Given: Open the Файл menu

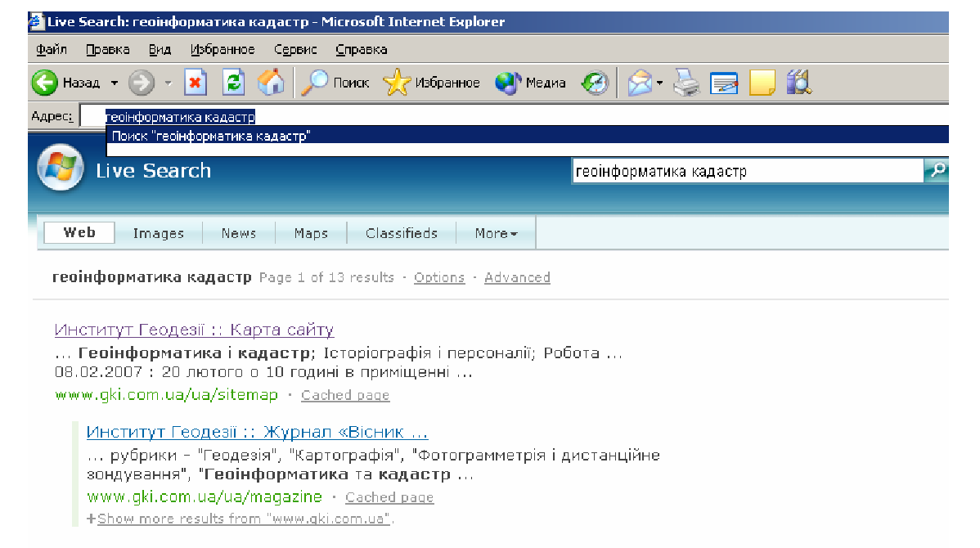Looking at the screenshot, I should 52,49.
